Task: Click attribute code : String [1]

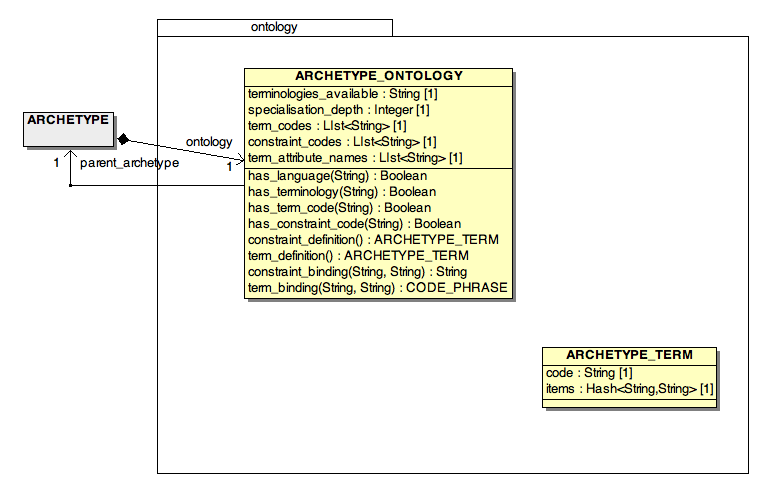Action: click(x=589, y=373)
